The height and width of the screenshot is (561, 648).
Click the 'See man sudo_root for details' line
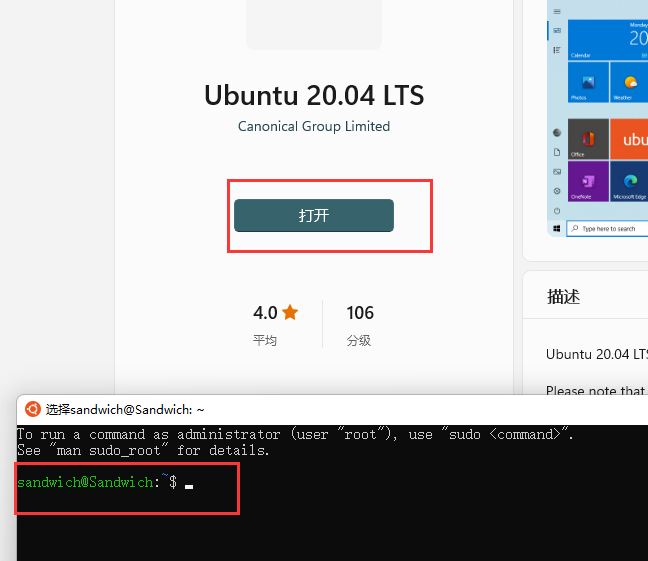[x=143, y=450]
